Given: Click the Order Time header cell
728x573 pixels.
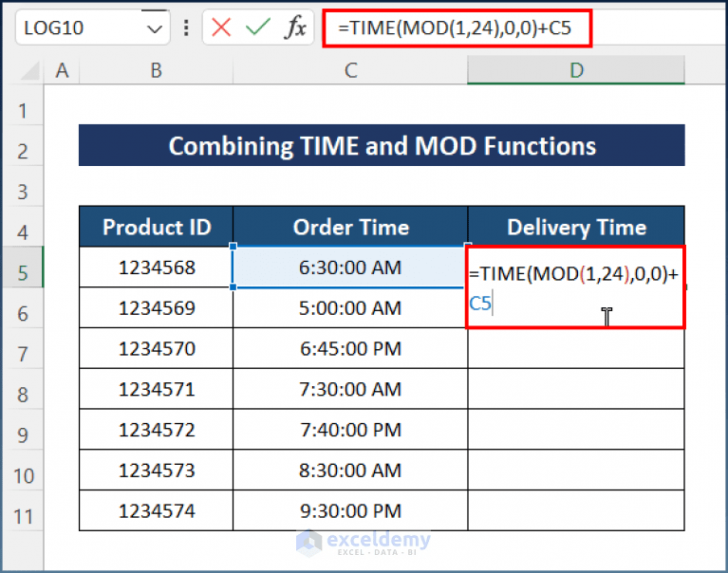Looking at the screenshot, I should (350, 227).
